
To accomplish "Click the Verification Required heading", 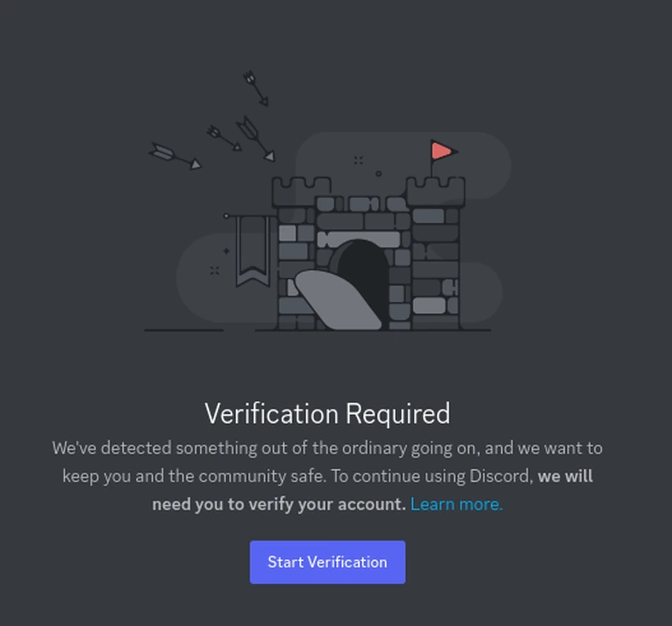I will tap(328, 414).
